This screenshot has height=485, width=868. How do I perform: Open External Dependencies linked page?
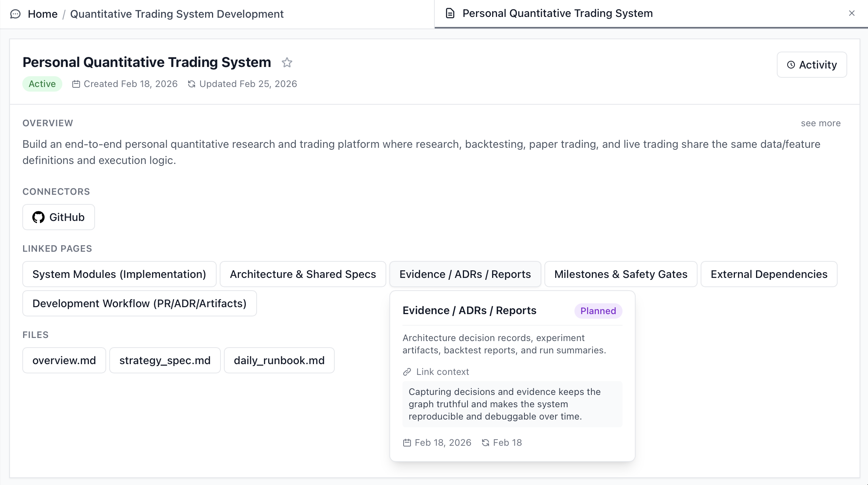768,274
